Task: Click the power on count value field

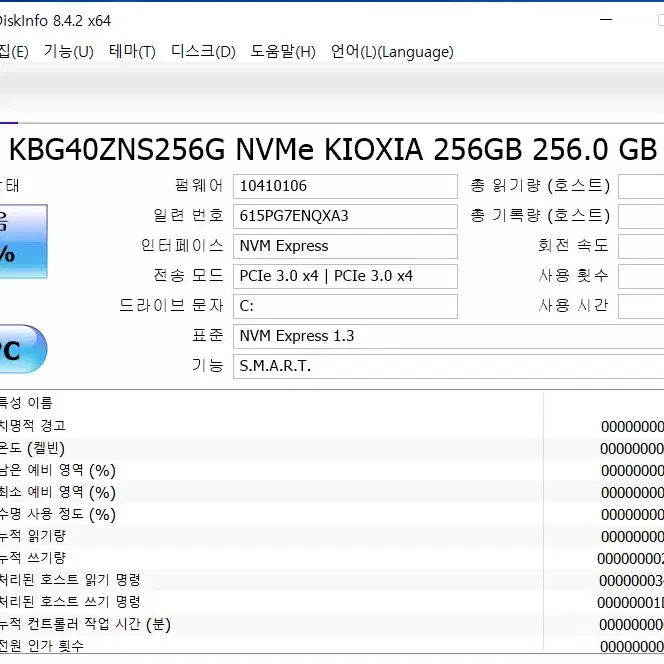Action: (x=641, y=277)
